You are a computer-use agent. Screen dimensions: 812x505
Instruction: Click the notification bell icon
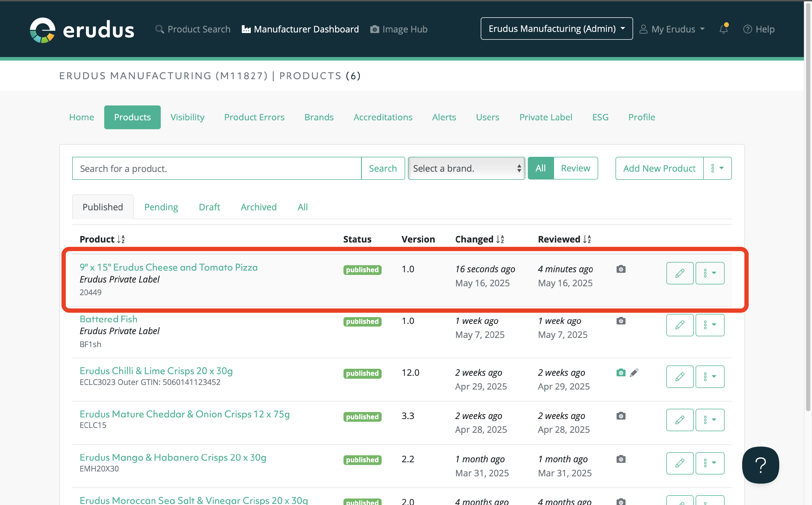(723, 29)
